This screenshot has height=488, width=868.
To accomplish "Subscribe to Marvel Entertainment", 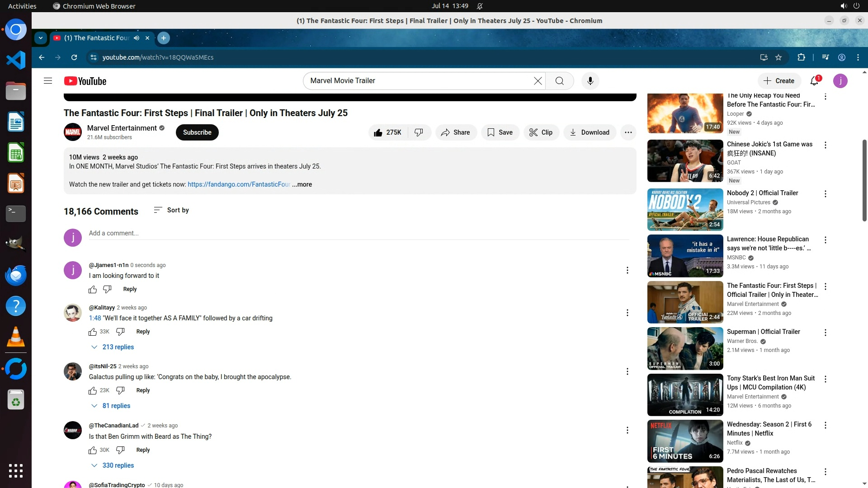I will pyautogui.click(x=197, y=132).
